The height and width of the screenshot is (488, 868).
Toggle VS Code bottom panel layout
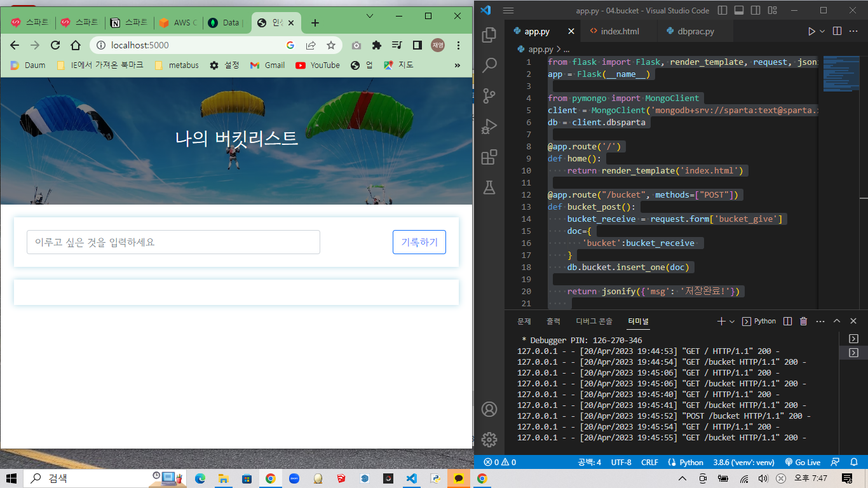pyautogui.click(x=739, y=10)
